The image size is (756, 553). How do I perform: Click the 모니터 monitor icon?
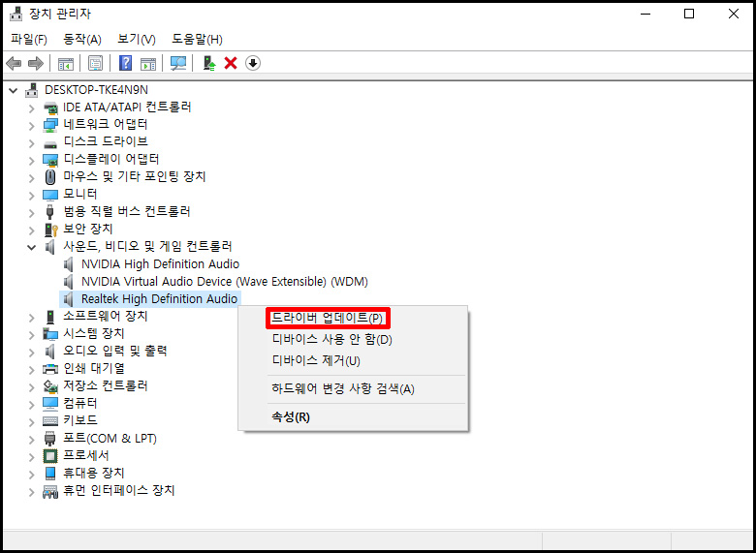point(50,195)
